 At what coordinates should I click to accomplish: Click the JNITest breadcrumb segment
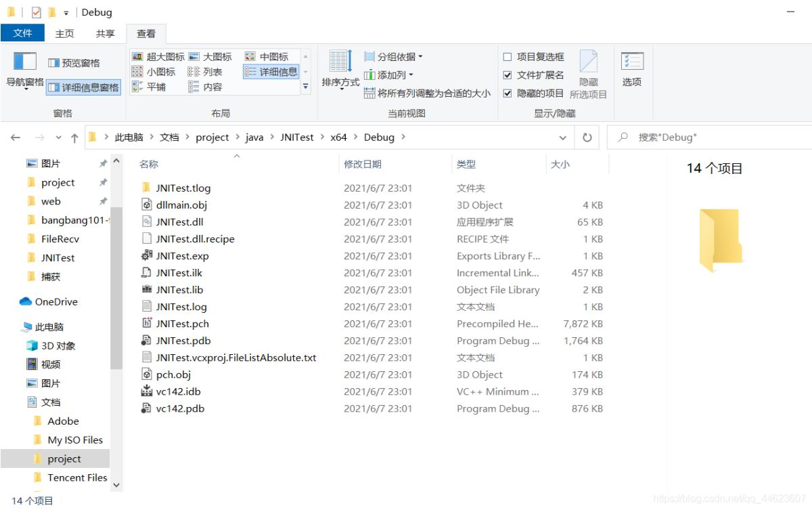pos(297,137)
